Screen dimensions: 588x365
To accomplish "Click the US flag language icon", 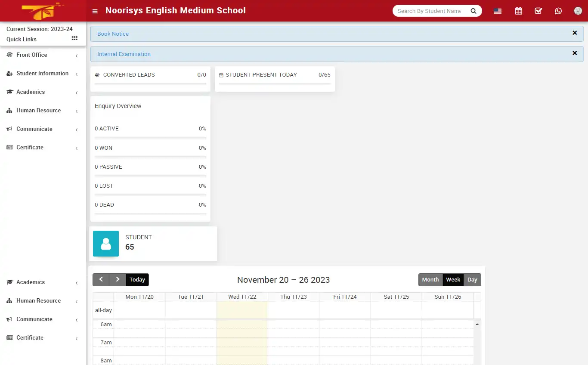I will (x=497, y=11).
